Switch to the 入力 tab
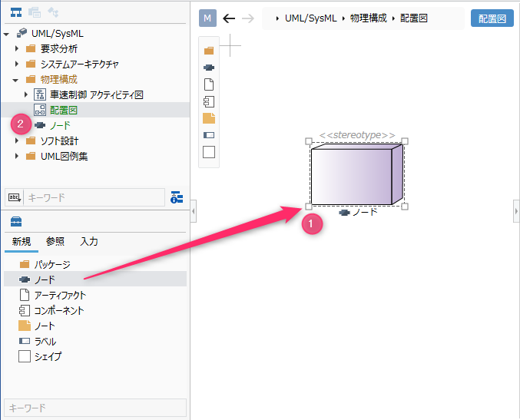This screenshot has width=520, height=420. [89, 241]
